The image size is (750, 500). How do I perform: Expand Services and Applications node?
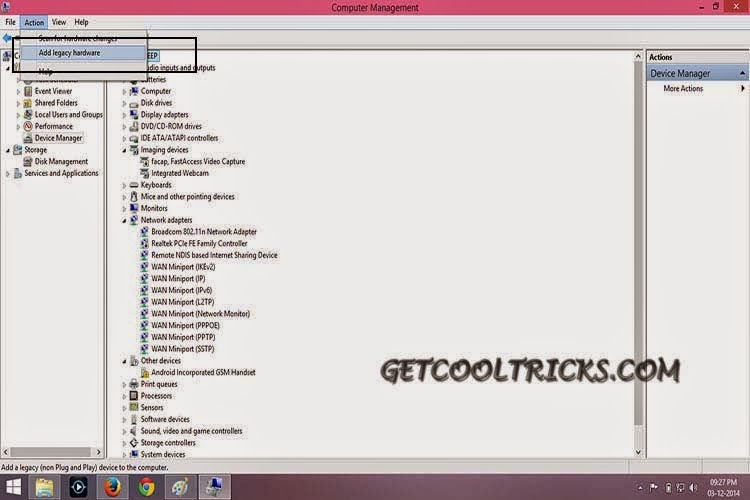coord(8,174)
